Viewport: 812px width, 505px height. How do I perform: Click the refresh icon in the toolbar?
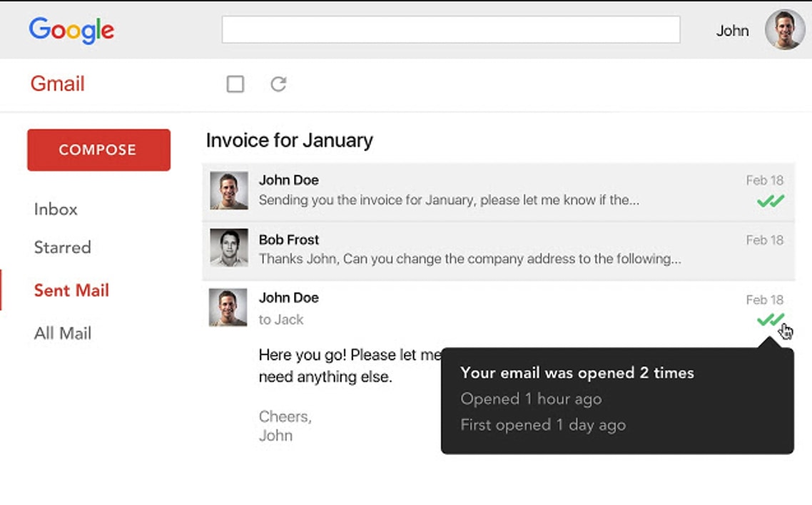[279, 83]
